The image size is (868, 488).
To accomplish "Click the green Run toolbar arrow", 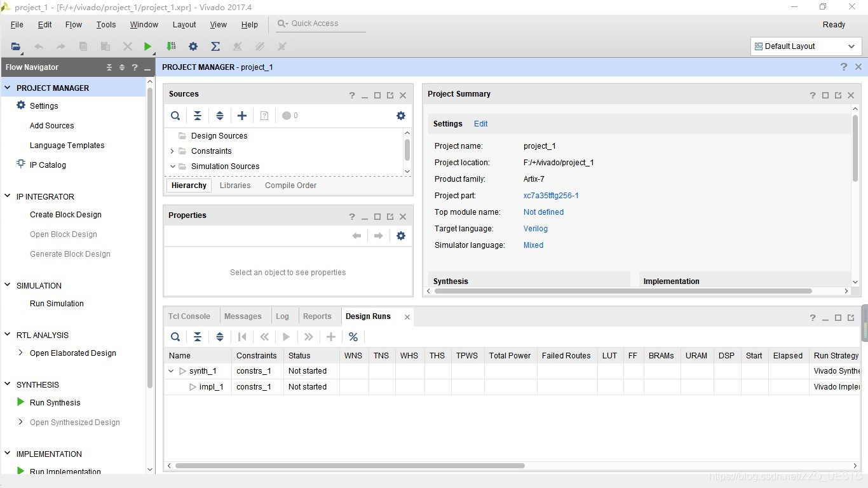I will 147,46.
